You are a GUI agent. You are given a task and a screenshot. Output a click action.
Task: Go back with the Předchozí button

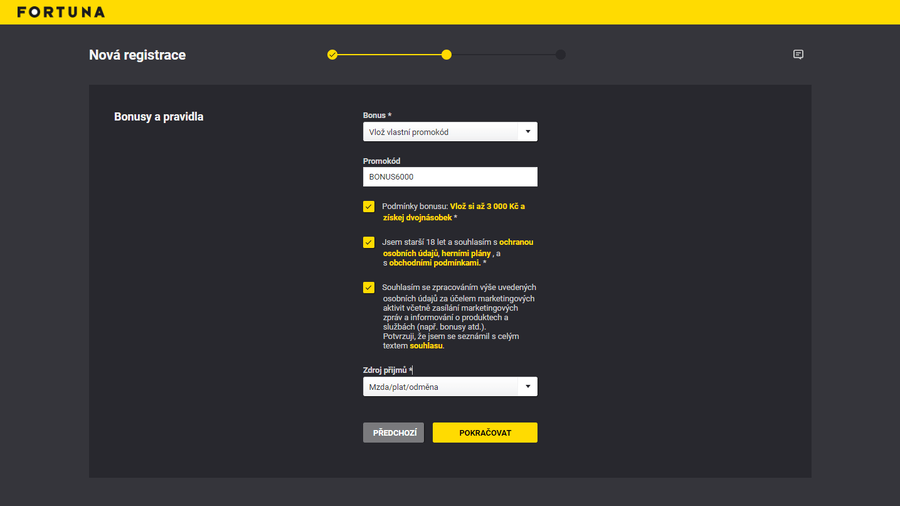pos(393,432)
